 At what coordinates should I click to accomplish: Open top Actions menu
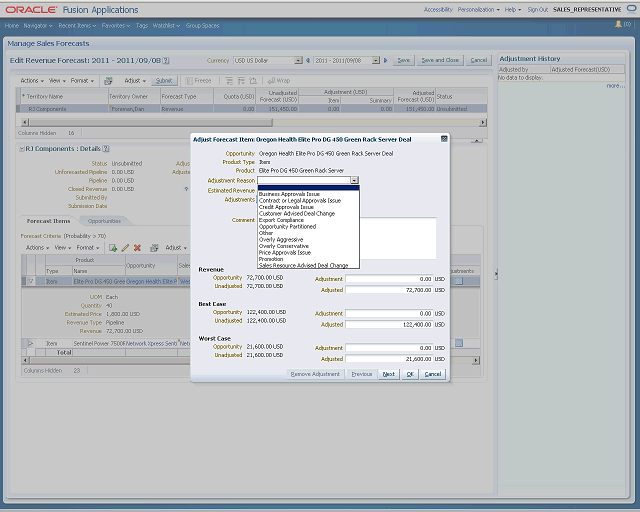(32, 81)
